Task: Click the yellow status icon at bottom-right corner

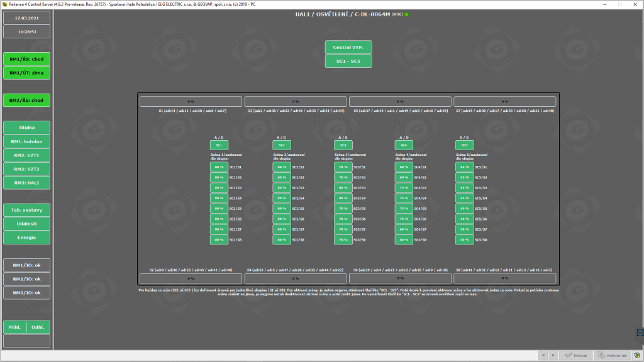Action: (637, 355)
